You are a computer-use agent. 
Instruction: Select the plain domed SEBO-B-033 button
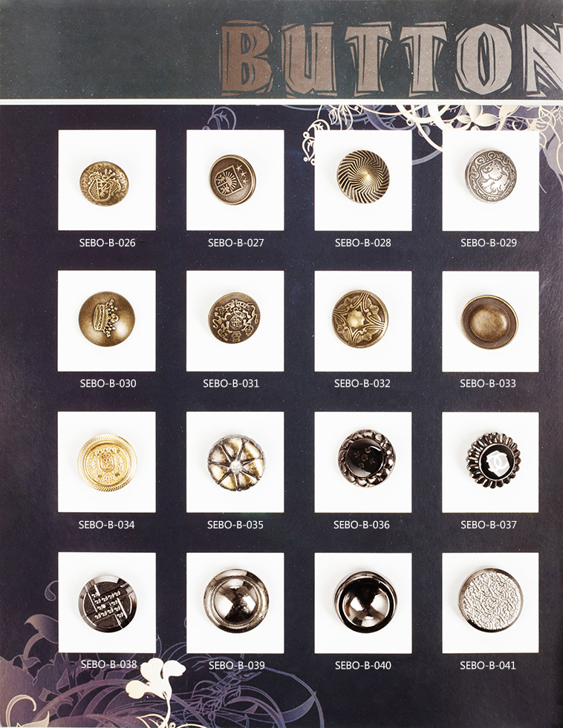[x=489, y=321]
